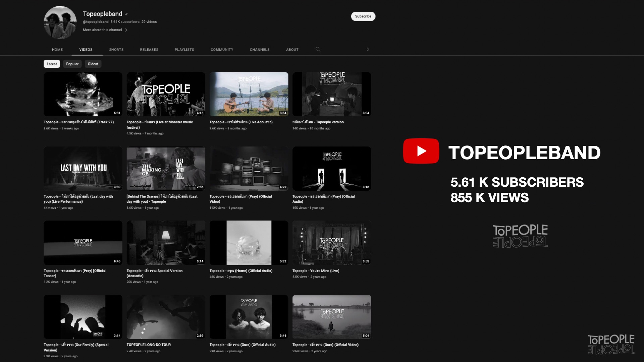Click the red YouTube play logo
This screenshot has height=362, width=644.
(x=421, y=151)
